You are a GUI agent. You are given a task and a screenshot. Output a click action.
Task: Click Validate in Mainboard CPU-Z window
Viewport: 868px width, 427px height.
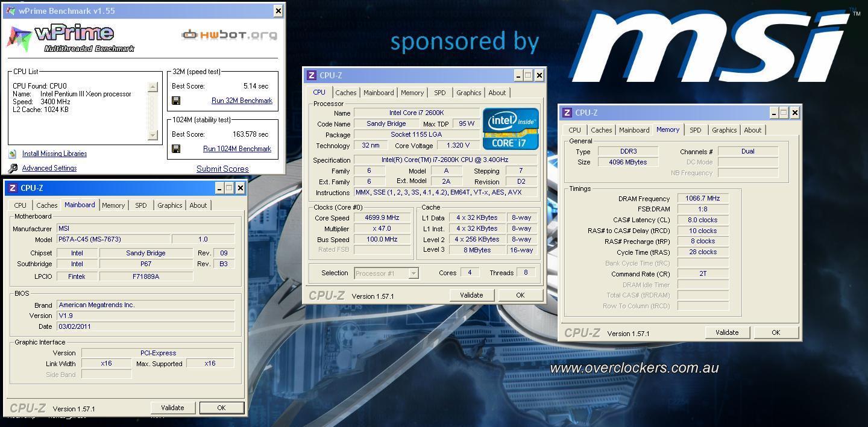pyautogui.click(x=172, y=408)
